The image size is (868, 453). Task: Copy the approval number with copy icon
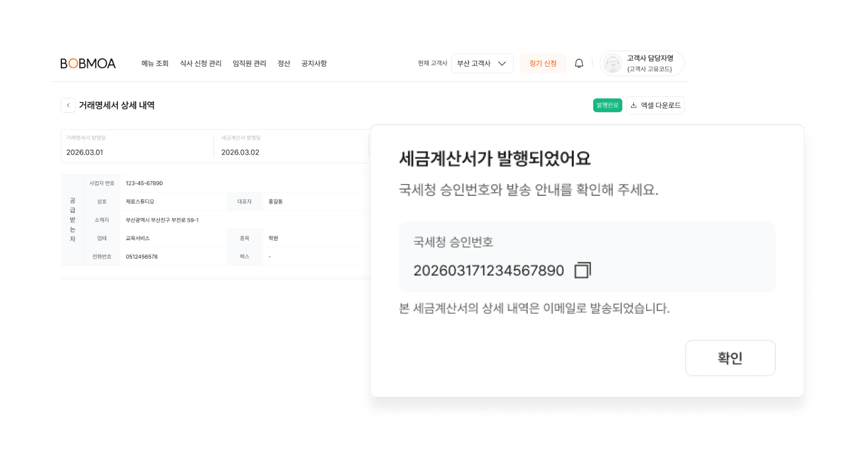[x=583, y=270]
